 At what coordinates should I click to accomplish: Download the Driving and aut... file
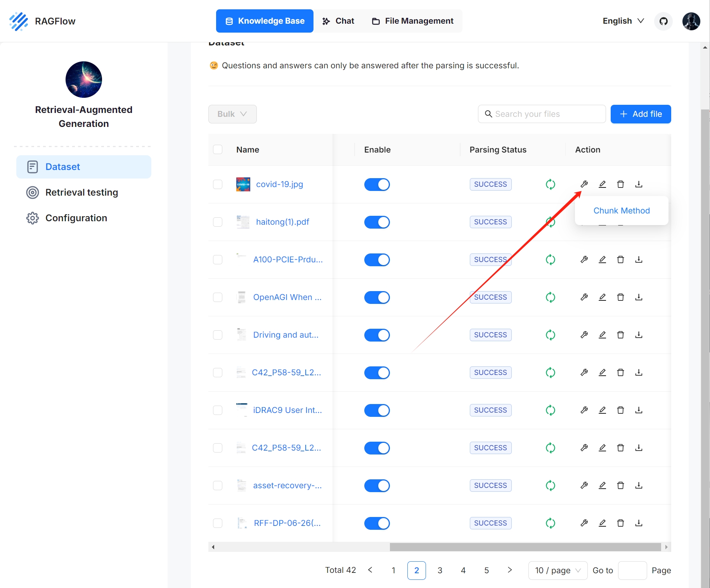click(639, 335)
